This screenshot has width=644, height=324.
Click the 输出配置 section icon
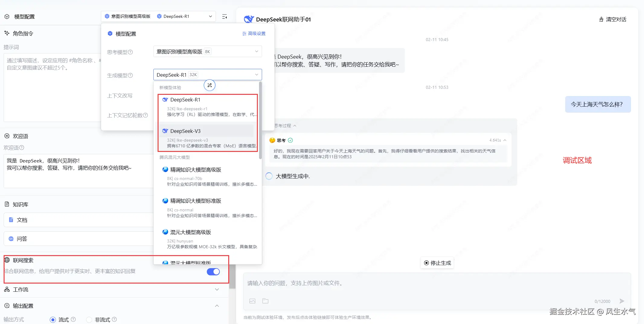pos(7,306)
